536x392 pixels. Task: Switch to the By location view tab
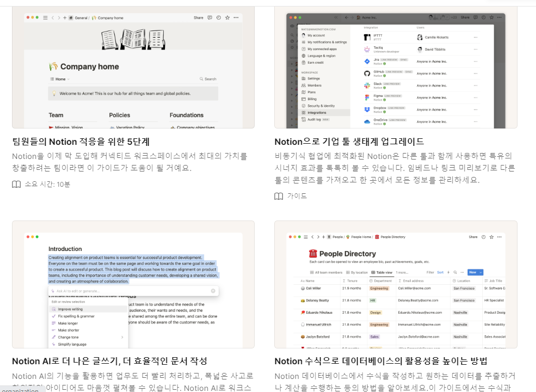click(358, 272)
